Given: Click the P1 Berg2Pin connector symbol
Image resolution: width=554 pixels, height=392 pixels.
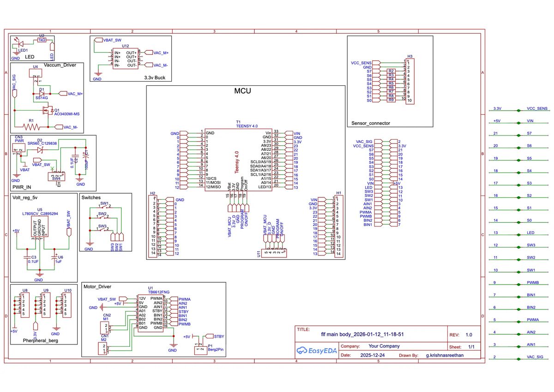Looking at the screenshot, I should point(201,350).
